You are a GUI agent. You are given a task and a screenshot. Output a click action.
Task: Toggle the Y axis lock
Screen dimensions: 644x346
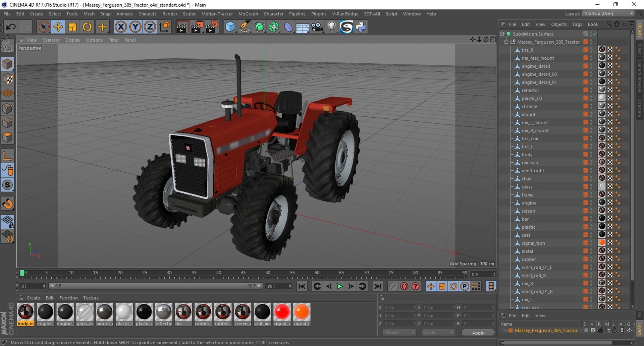(136, 27)
